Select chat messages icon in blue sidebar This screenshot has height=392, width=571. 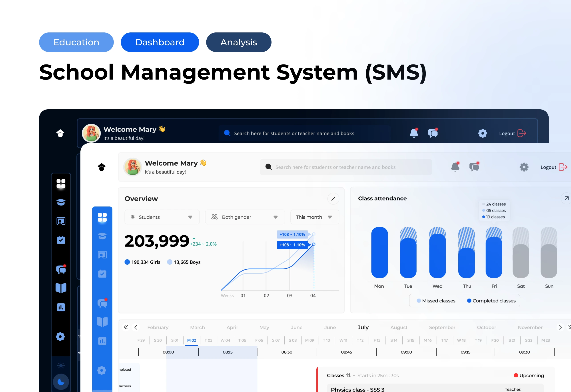[x=102, y=303]
